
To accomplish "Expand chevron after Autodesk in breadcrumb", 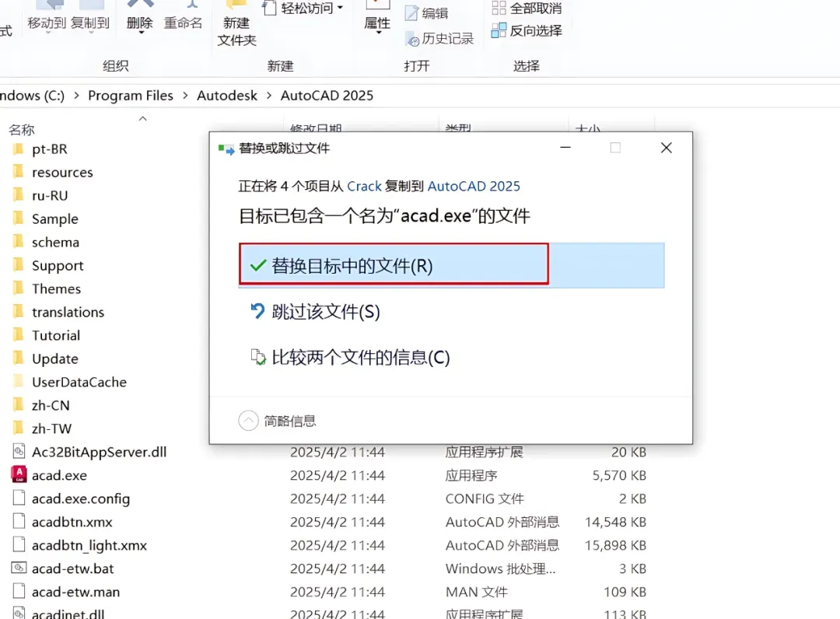I will coord(269,96).
